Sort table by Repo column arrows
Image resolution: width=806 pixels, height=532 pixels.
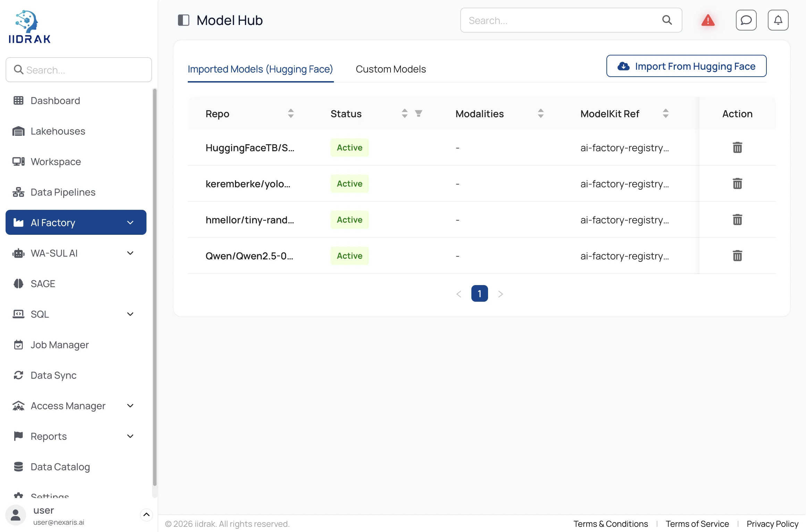(291, 113)
